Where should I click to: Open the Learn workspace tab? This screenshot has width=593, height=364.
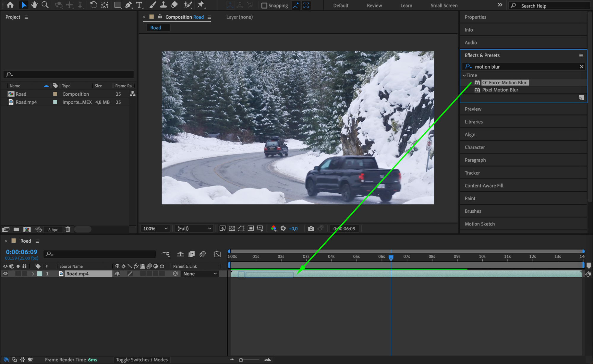[x=406, y=5]
